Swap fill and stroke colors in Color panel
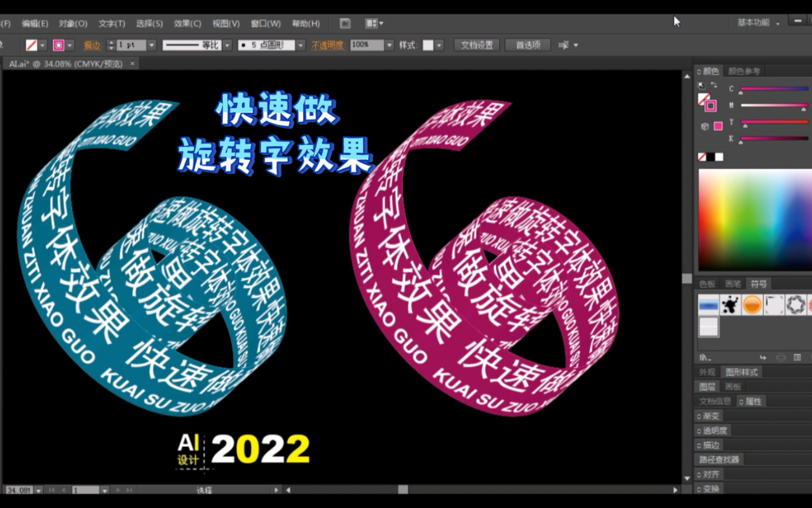 [x=714, y=85]
